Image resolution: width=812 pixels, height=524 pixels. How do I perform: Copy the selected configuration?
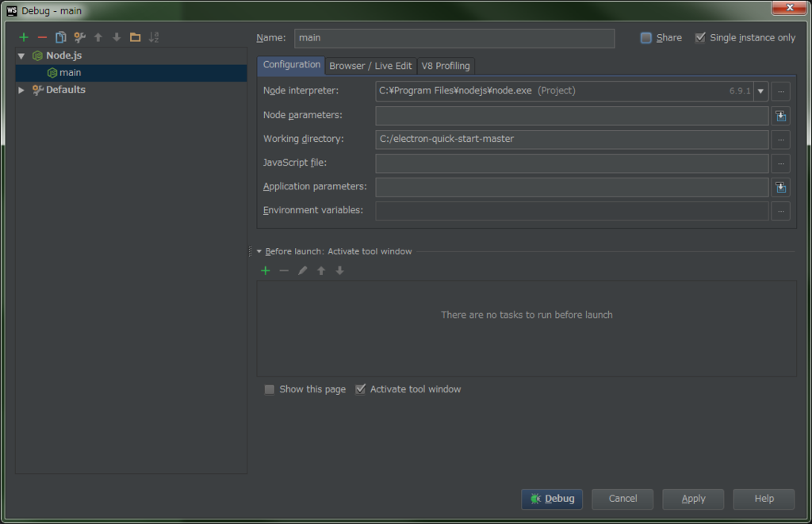tap(60, 37)
